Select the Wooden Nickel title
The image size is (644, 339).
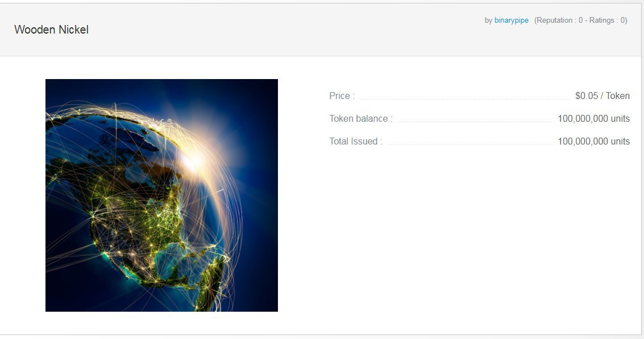click(x=51, y=30)
